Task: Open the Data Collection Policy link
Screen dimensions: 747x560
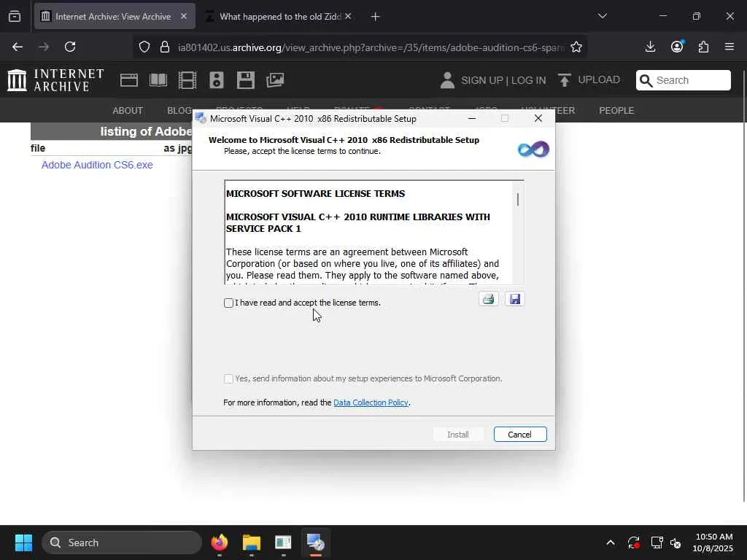Action: click(x=371, y=402)
